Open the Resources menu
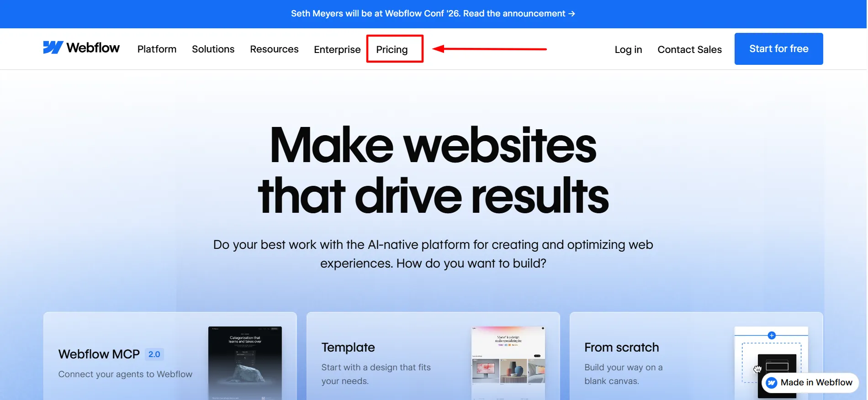868x400 pixels. 274,49
